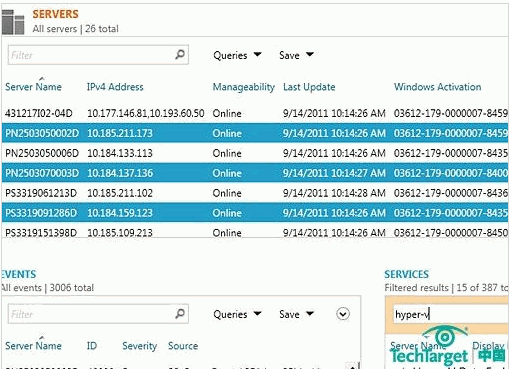
Task: Sort by the Last Update column header
Action: tap(309, 87)
